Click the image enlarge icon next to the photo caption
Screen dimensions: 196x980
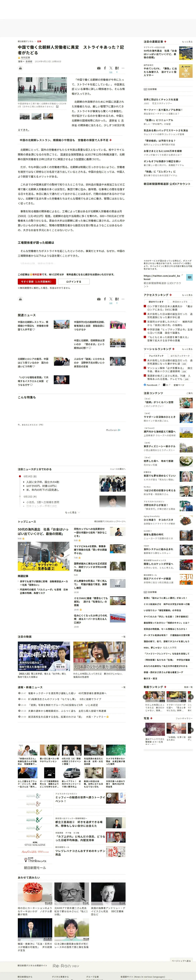pos(57,106)
